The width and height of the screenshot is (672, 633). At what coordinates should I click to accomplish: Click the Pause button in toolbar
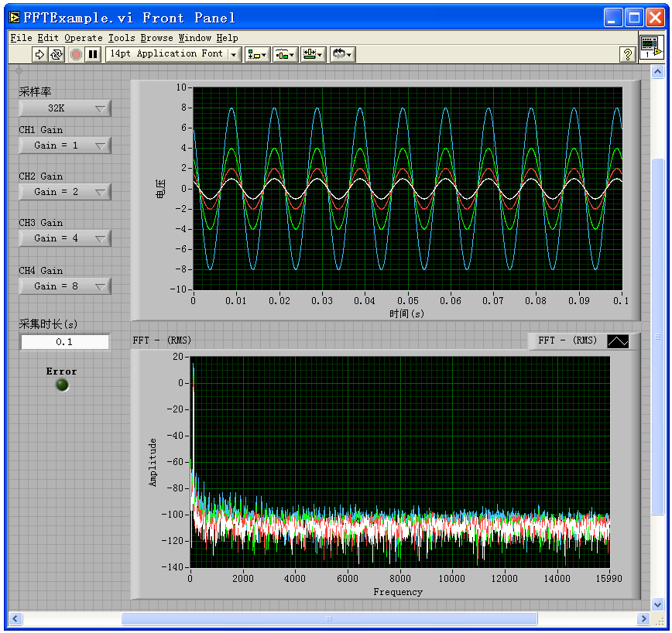coord(93,54)
